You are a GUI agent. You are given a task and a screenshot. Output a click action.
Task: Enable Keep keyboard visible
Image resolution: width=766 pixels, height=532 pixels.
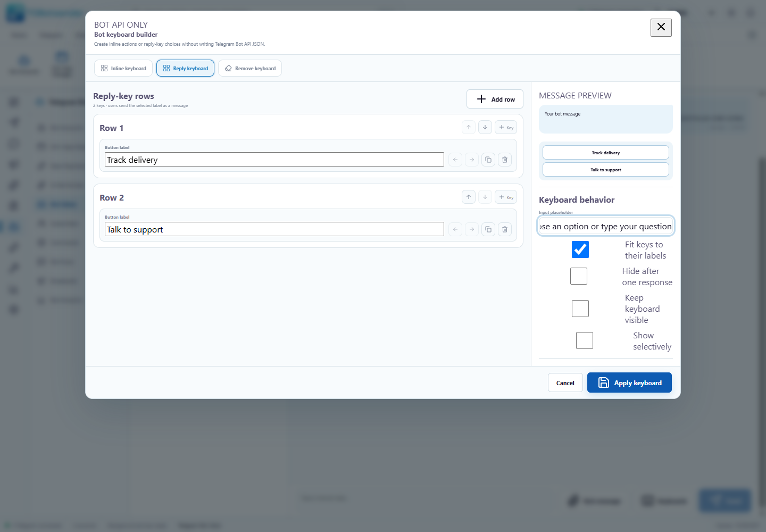pyautogui.click(x=580, y=309)
